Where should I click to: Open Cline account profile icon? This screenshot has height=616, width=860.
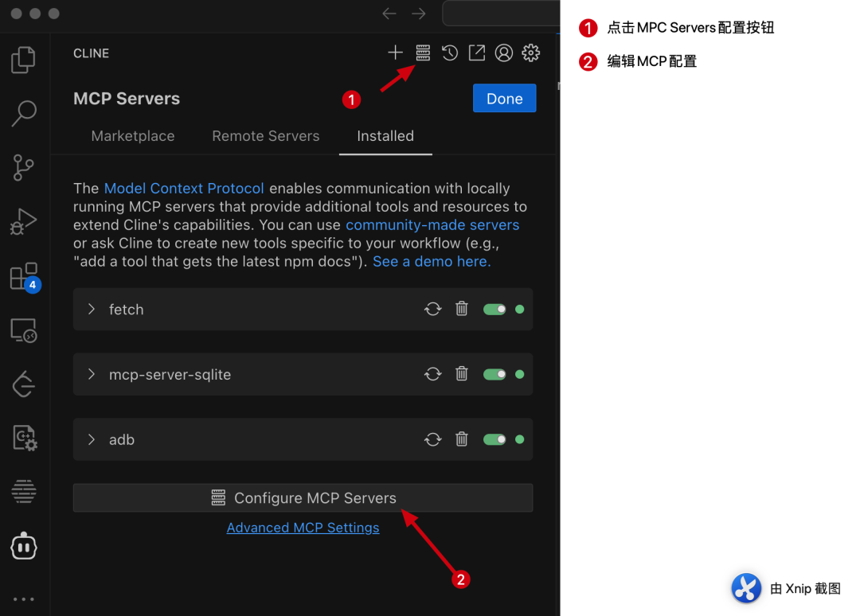pos(503,53)
